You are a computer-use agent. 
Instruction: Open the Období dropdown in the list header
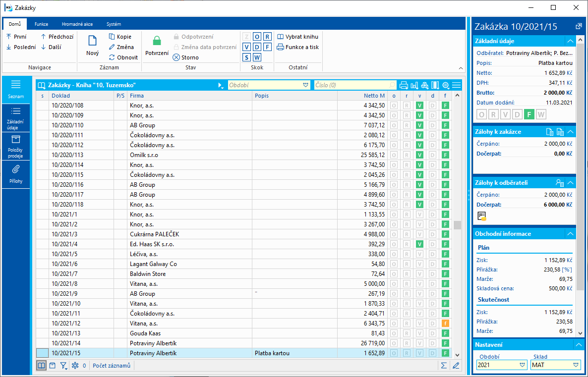click(305, 85)
